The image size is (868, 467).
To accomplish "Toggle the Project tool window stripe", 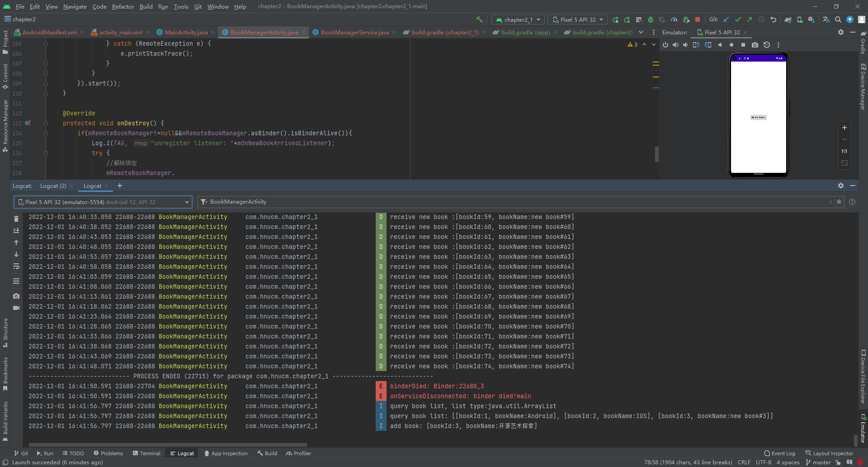I will [x=5, y=42].
